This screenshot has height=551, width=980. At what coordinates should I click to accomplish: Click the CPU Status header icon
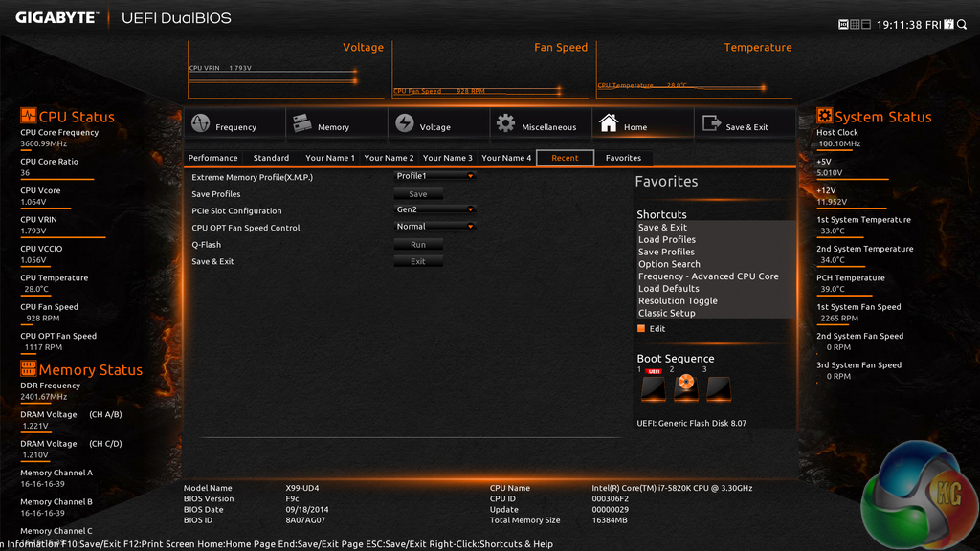tap(28, 116)
